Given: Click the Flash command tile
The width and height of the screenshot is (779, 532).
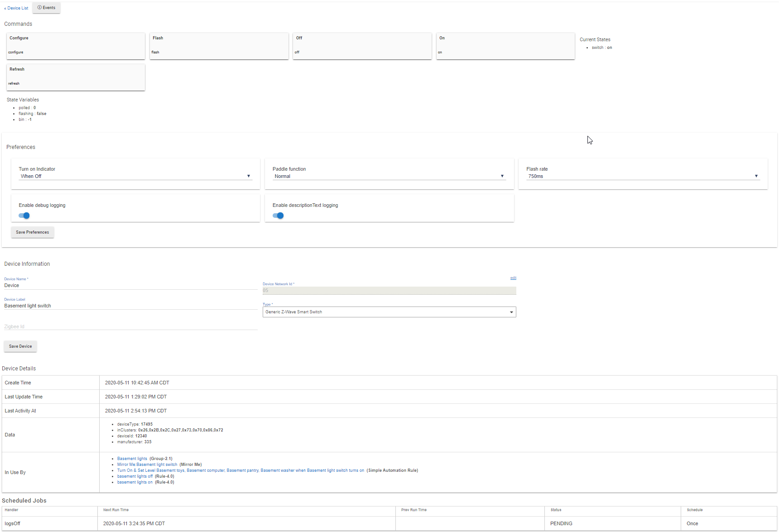Looking at the screenshot, I should point(219,46).
